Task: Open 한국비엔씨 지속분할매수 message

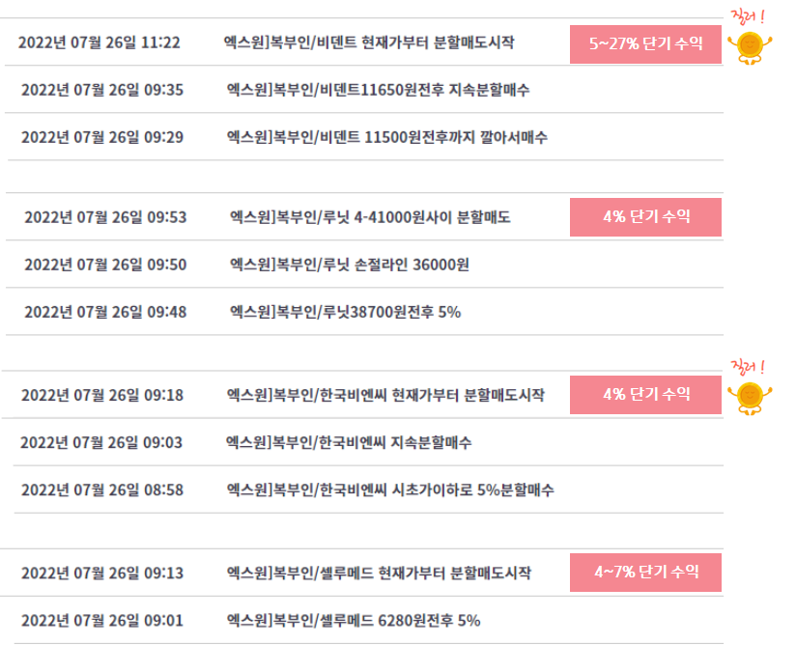Action: coord(349,442)
